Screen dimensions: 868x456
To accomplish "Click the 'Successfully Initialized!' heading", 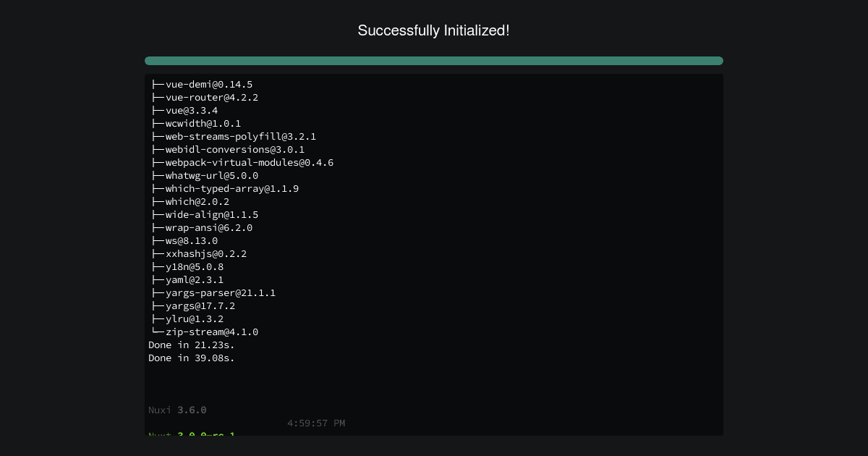I will coord(434,30).
